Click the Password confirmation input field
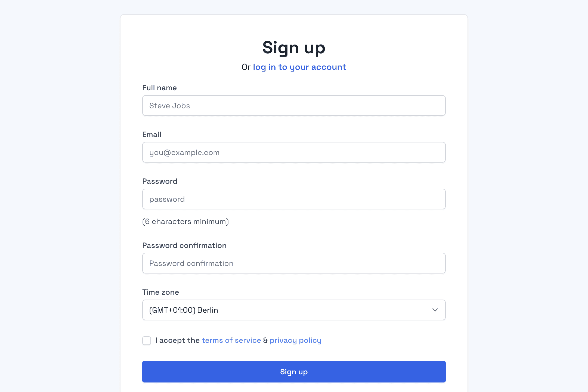Image resolution: width=588 pixels, height=392 pixels. click(294, 263)
